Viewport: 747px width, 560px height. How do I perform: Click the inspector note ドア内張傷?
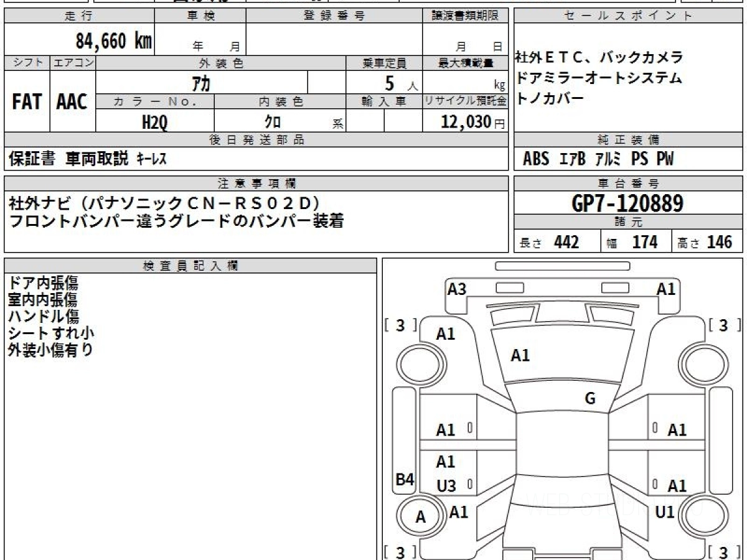click(43, 282)
